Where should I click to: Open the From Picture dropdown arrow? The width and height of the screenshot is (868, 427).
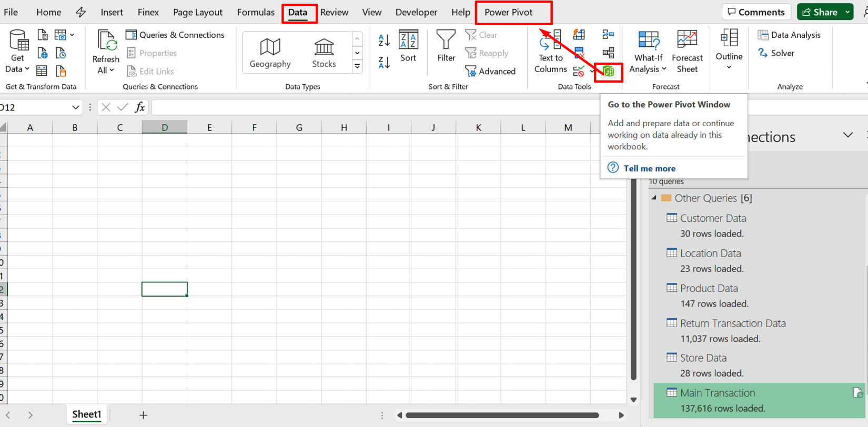click(72, 35)
